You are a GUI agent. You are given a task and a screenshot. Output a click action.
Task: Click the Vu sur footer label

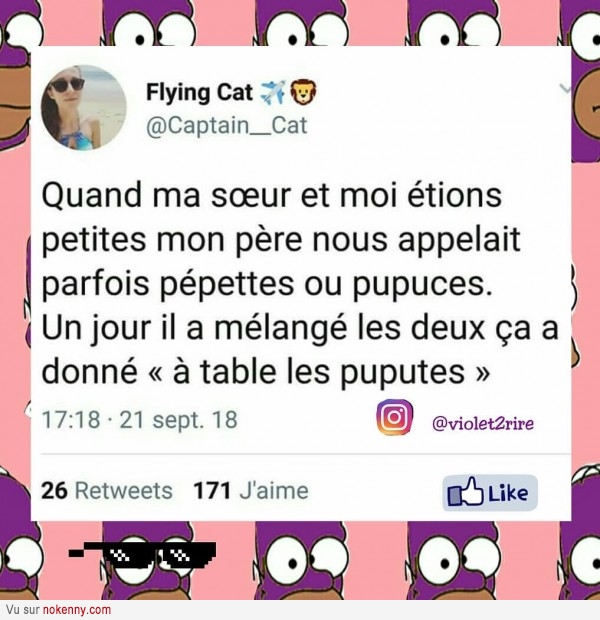[23, 610]
